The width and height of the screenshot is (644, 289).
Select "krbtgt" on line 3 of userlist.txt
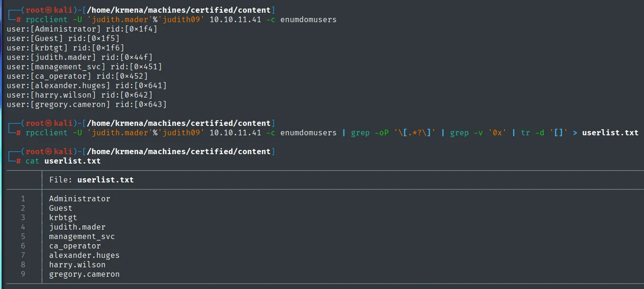tap(63, 217)
